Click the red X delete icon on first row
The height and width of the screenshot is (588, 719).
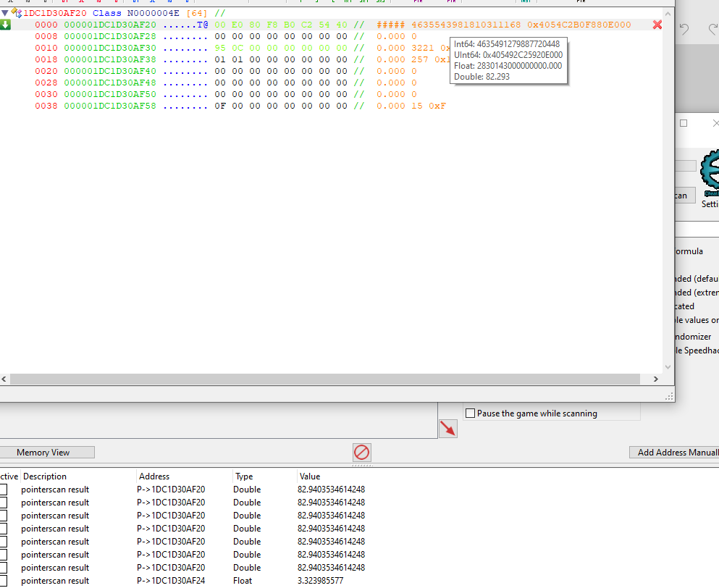(x=657, y=25)
